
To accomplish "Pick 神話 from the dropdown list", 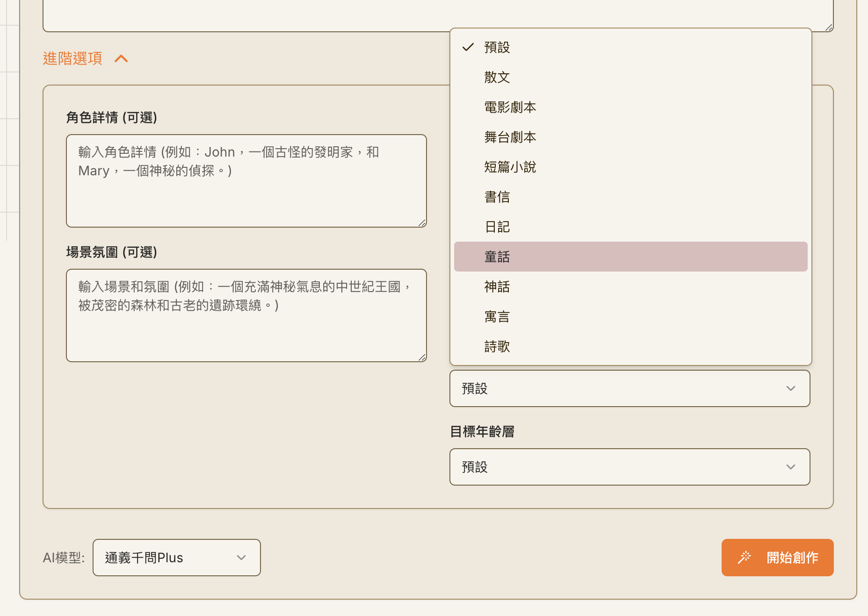I will point(630,287).
